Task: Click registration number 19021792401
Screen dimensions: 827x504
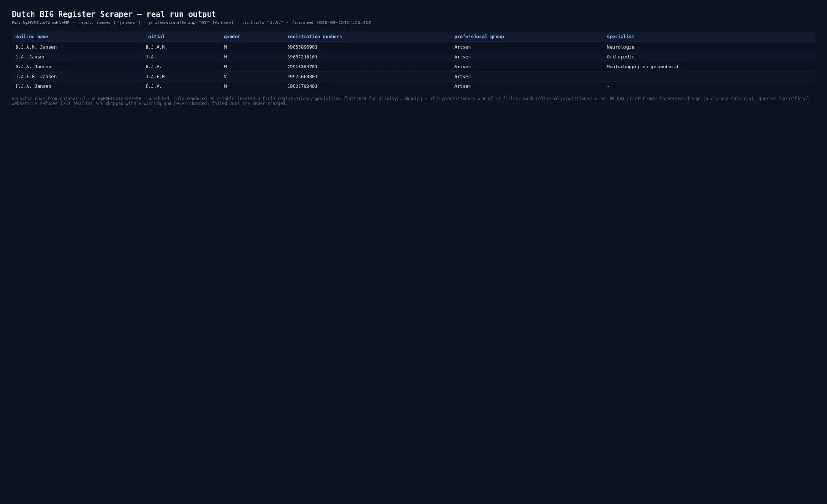Action: [x=302, y=86]
